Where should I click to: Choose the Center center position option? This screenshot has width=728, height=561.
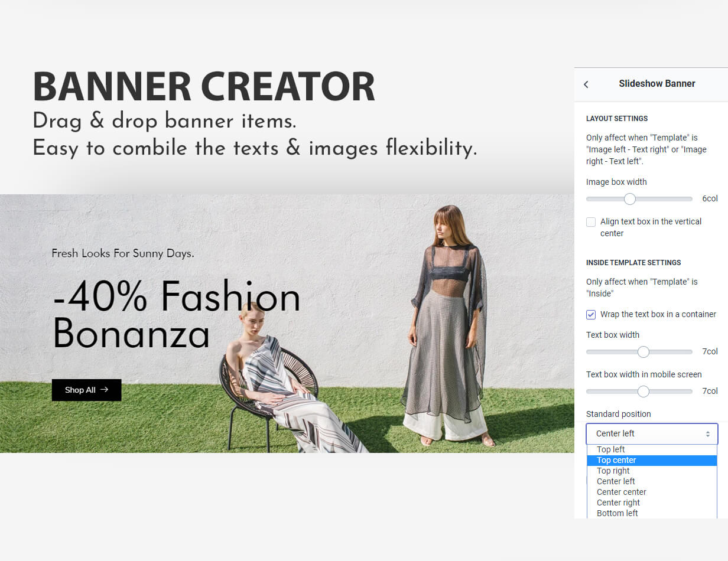coord(622,492)
